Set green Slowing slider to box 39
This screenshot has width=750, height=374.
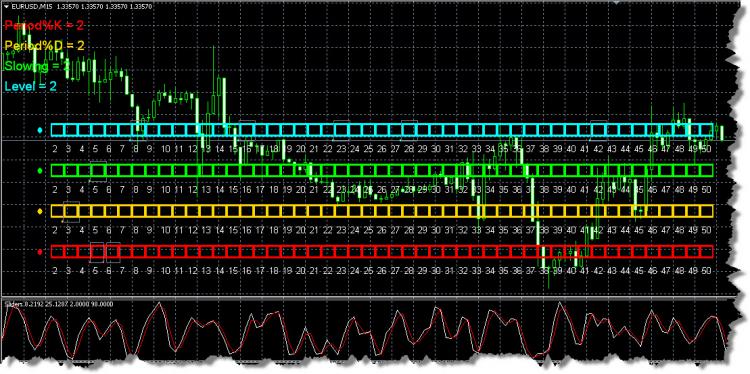coord(558,171)
